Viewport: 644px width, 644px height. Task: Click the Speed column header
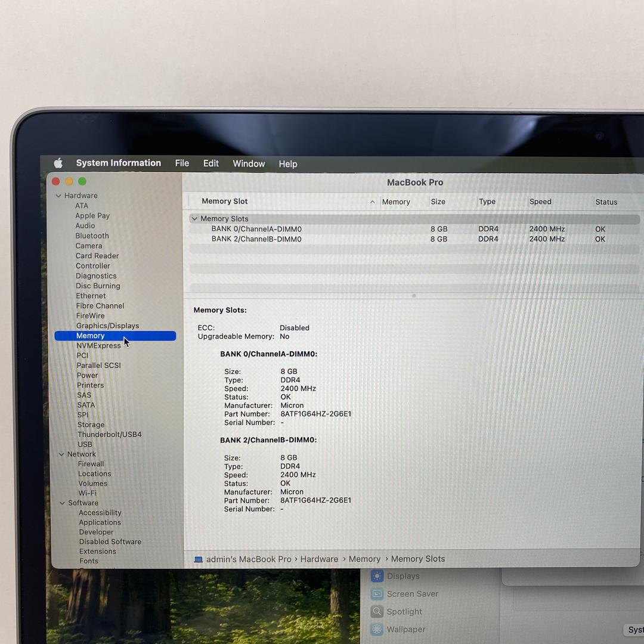click(x=540, y=202)
